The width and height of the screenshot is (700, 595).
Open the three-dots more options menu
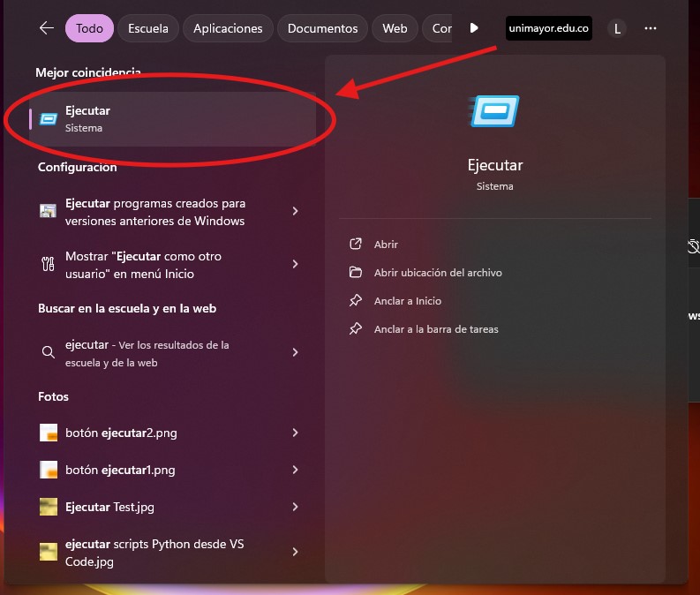coord(651,28)
